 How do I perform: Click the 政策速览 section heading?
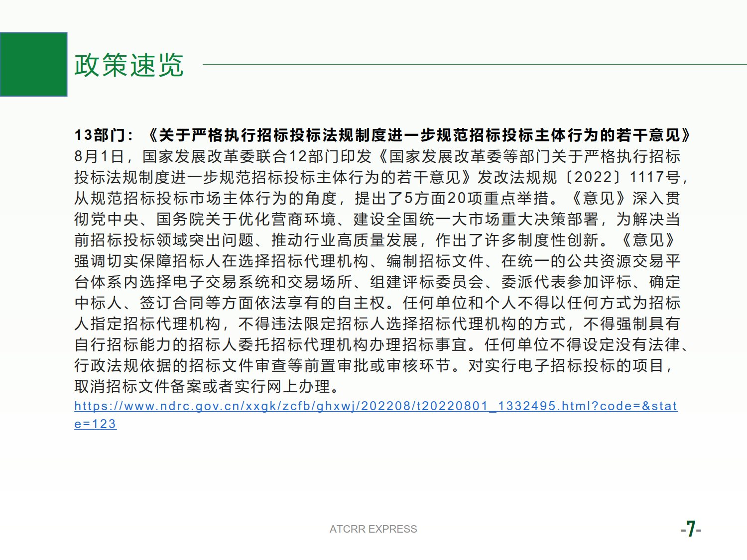(x=129, y=65)
